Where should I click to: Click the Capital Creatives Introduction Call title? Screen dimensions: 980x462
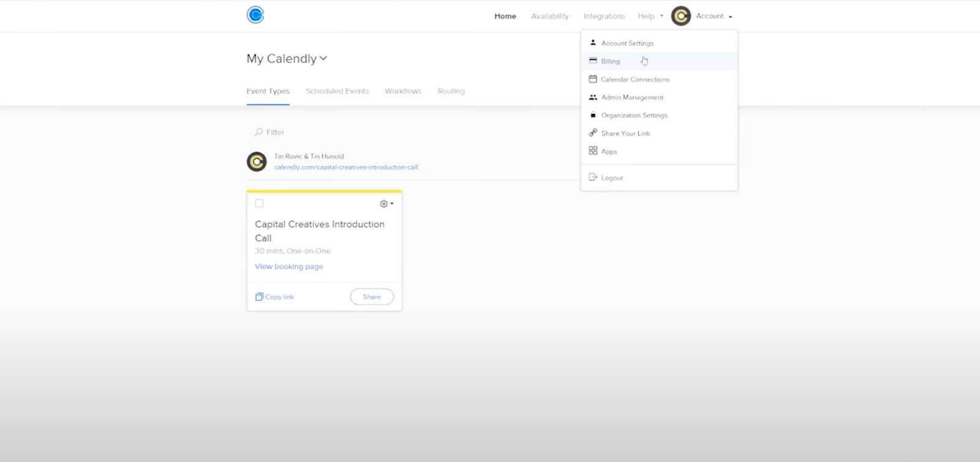320,231
